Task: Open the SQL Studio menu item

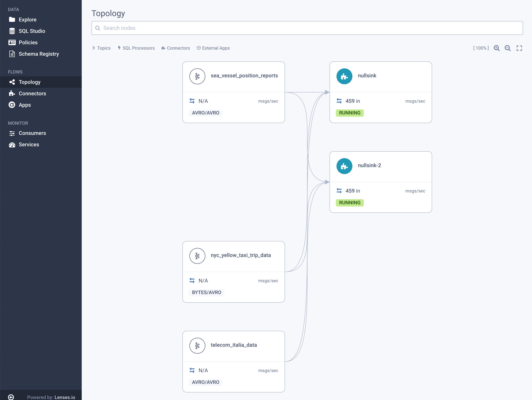Action: (31, 31)
